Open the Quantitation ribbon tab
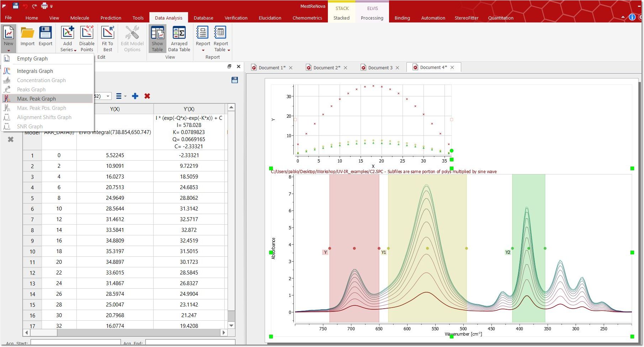644x347 pixels. coord(501,18)
